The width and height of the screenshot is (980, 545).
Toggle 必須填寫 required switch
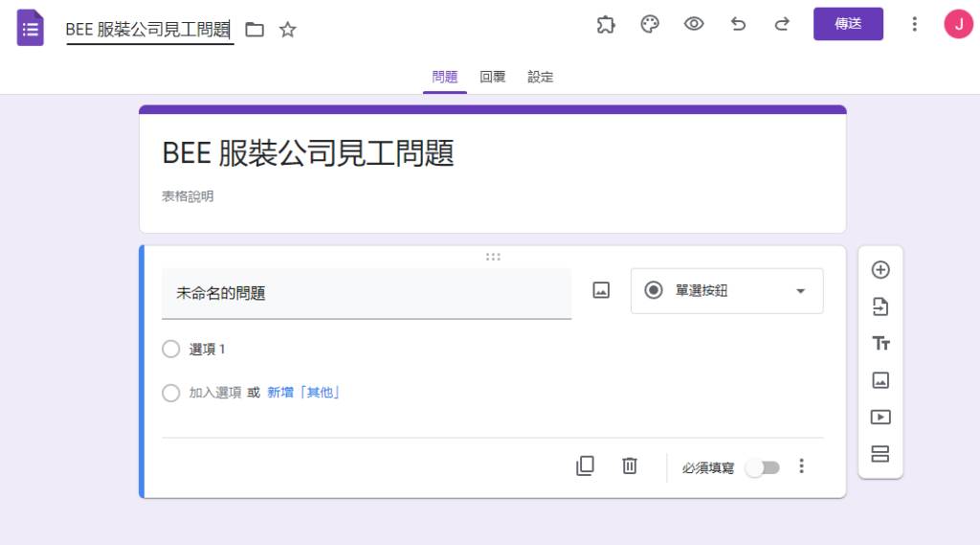point(763,467)
